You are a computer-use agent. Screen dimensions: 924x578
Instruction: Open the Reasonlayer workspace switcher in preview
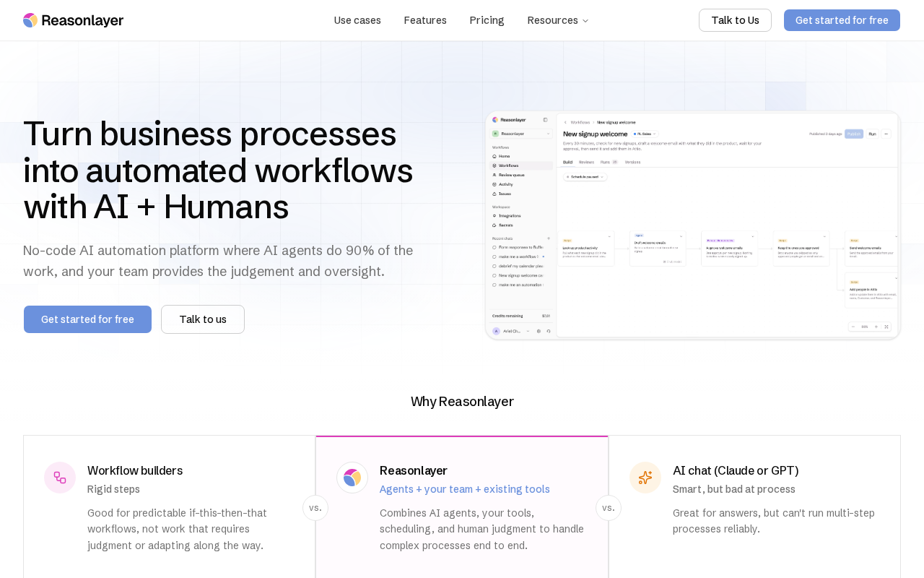click(521, 134)
